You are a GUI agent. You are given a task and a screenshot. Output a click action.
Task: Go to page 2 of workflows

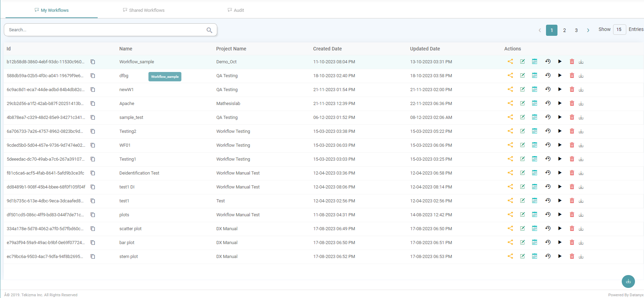(564, 30)
